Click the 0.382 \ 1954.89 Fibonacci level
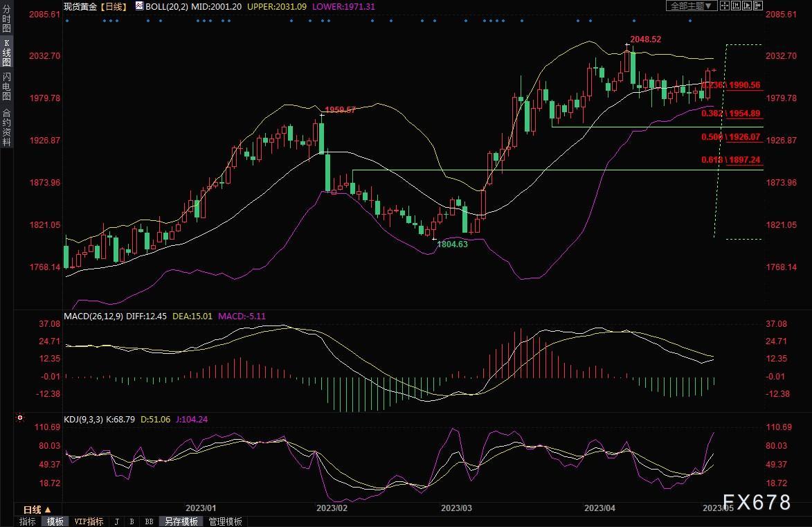812x527 pixels. click(731, 114)
